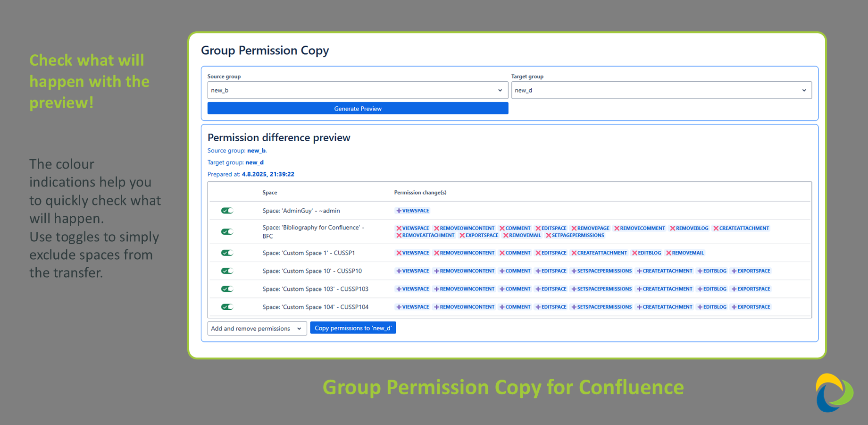The height and width of the screenshot is (425, 868).
Task: Toggle off the AdminGuy space switch
Action: 227,211
